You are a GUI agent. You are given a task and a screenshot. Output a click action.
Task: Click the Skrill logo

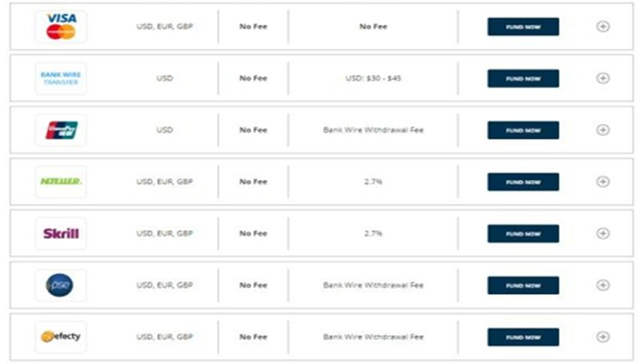[61, 233]
